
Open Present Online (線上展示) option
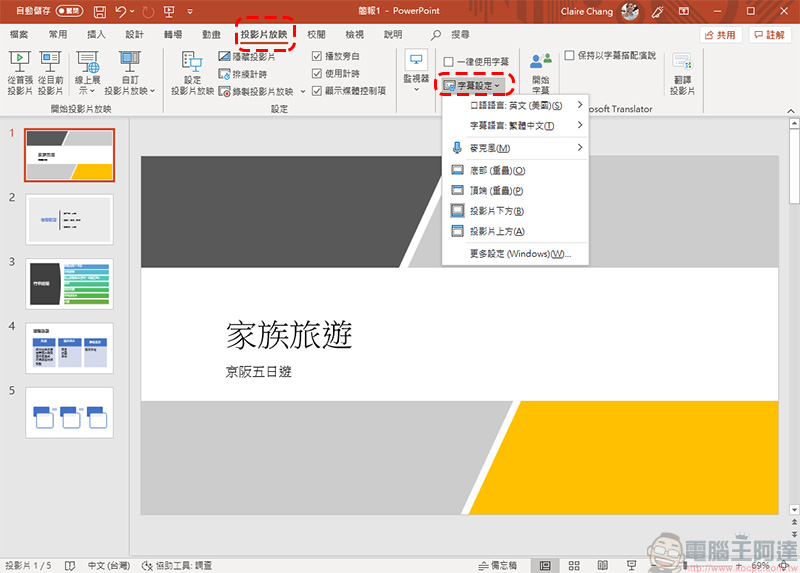[x=87, y=73]
